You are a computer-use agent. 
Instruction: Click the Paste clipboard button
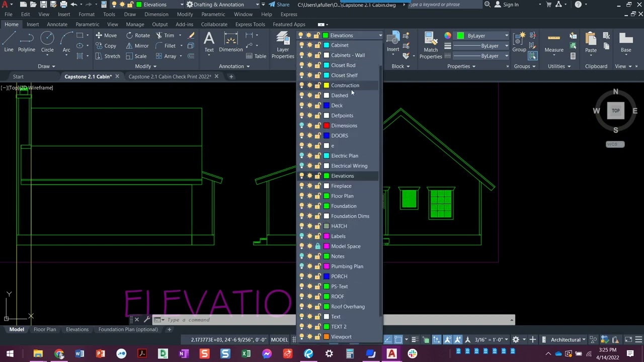pyautogui.click(x=591, y=42)
